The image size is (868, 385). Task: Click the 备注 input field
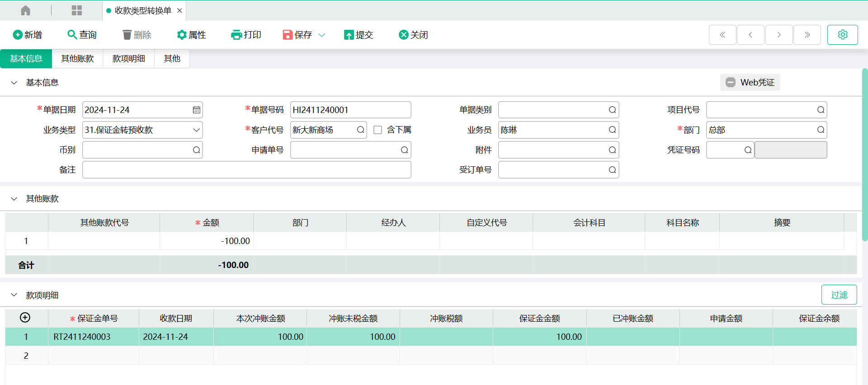click(x=246, y=169)
